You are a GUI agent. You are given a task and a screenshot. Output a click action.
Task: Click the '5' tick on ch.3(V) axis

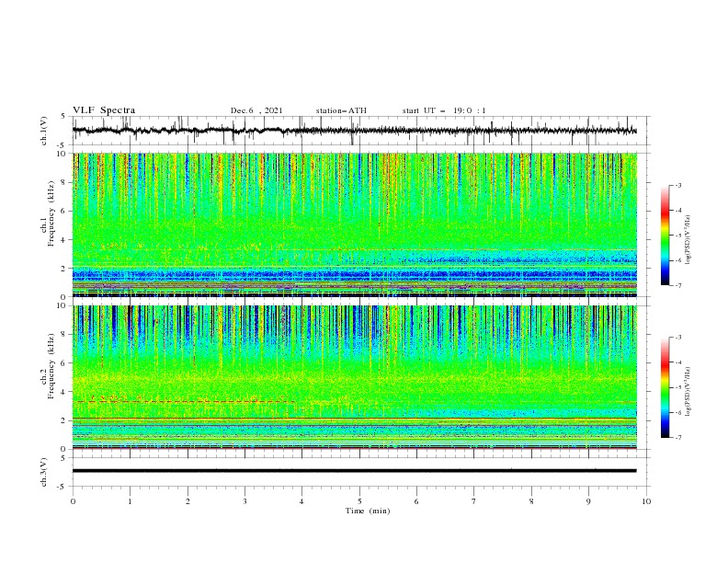(64, 458)
